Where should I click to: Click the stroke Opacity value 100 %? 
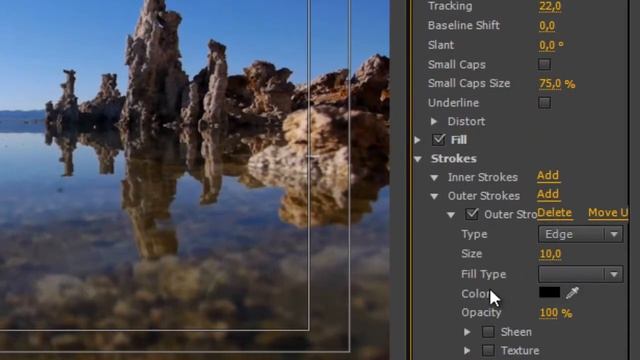click(556, 313)
